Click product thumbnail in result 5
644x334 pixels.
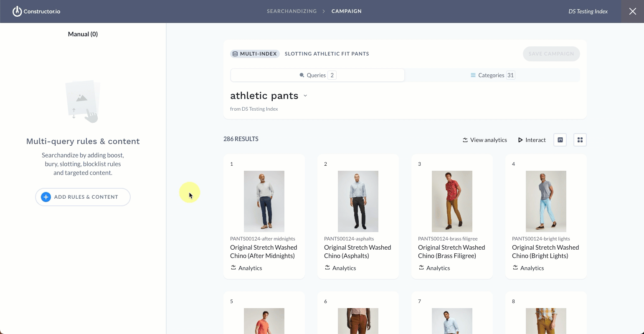point(264,321)
